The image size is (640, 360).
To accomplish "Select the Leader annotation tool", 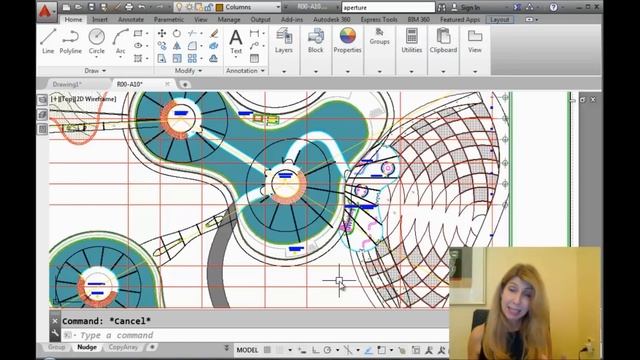I will pos(254,46).
